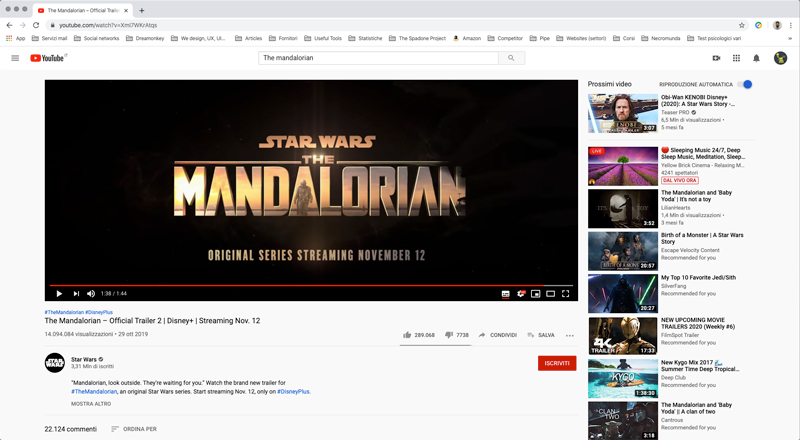The width and height of the screenshot is (800, 440).
Task: Click the 22.124 commenti count
Action: tap(70, 429)
